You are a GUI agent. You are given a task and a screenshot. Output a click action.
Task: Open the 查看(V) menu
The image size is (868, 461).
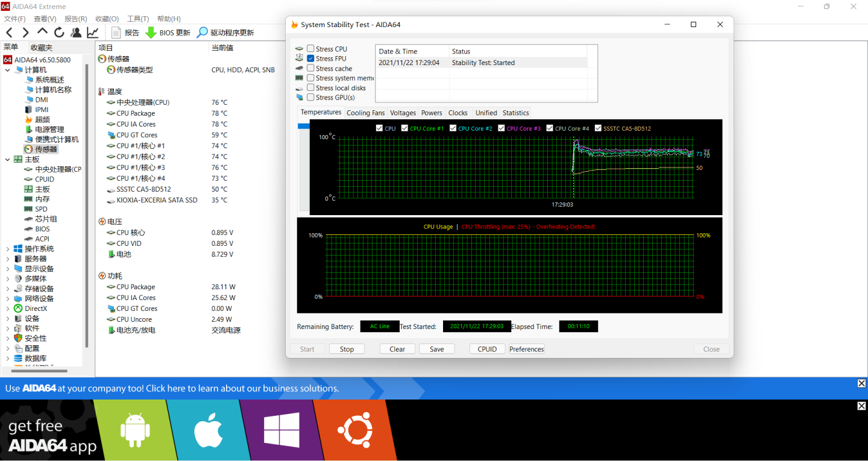45,19
